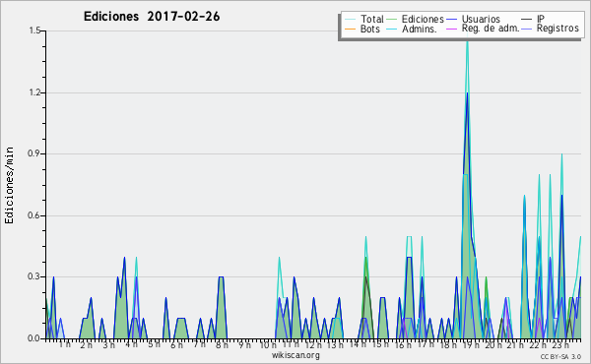Click the 'CC BY-SA 3.0' license text
This screenshot has height=364, width=591.
click(x=560, y=356)
